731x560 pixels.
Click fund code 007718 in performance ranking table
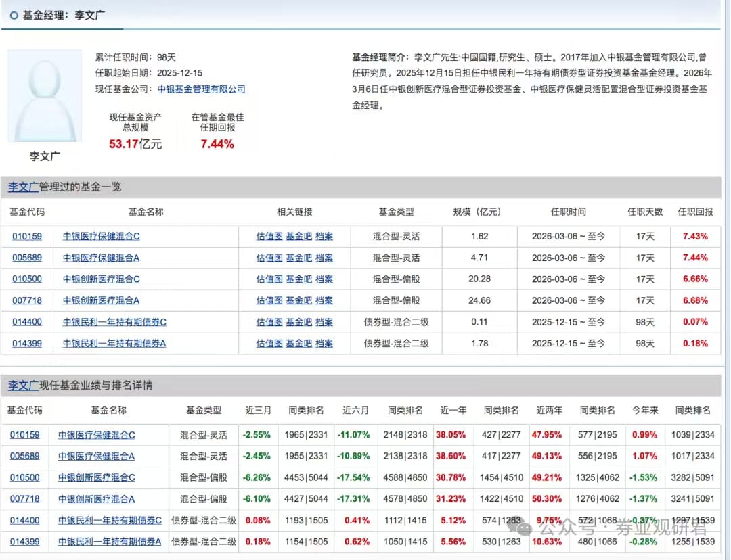click(x=25, y=499)
